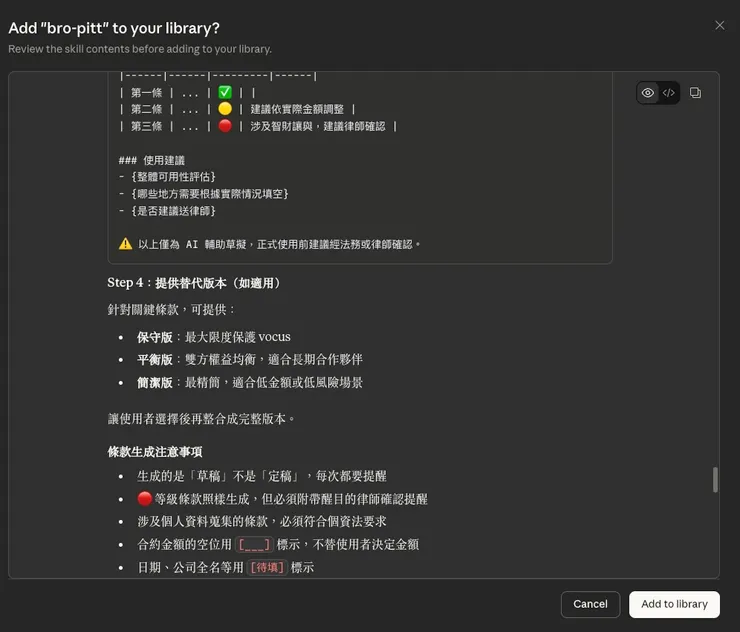Click the green checkmark in 第一條 row
The width and height of the screenshot is (740, 632).
pyautogui.click(x=225, y=92)
